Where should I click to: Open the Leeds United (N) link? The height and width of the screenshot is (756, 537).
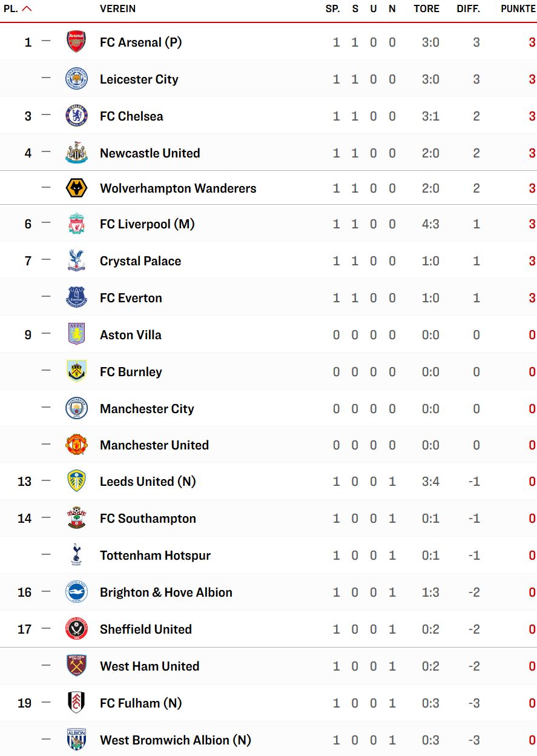(x=148, y=482)
